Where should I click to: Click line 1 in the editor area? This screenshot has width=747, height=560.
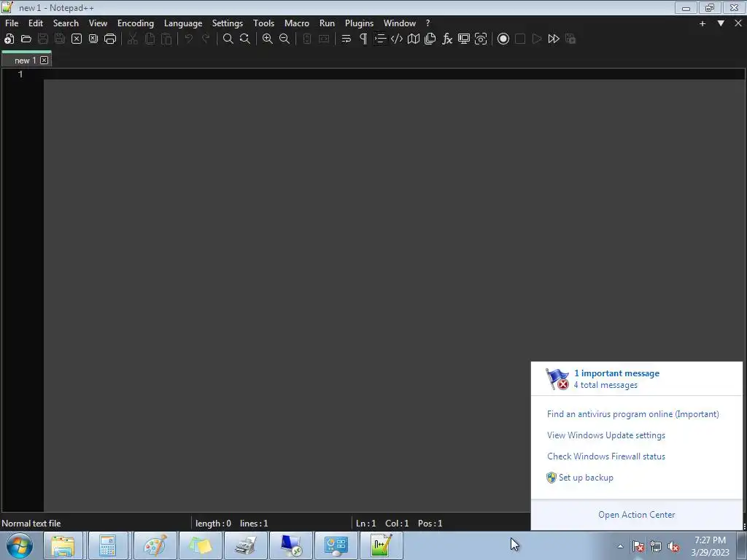pos(394,74)
